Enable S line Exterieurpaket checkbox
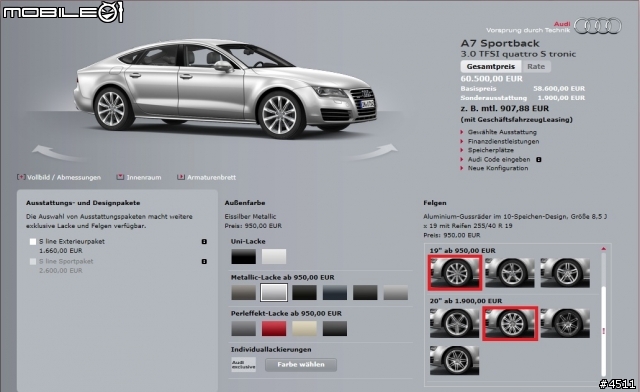This screenshot has height=392, width=640. [33, 242]
